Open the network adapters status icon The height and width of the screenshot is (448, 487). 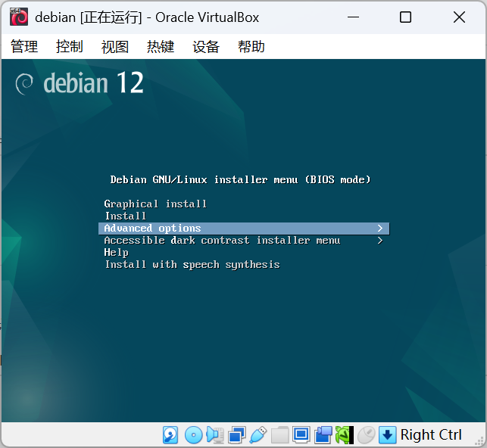[236, 435]
